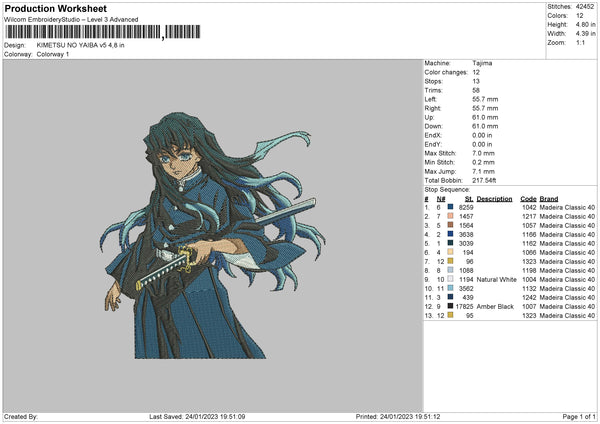Pick the stop 13 gold swatch

pyautogui.click(x=450, y=315)
